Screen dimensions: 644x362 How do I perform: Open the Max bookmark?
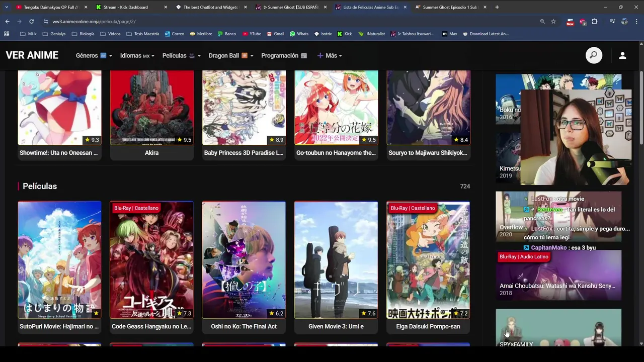click(450, 34)
